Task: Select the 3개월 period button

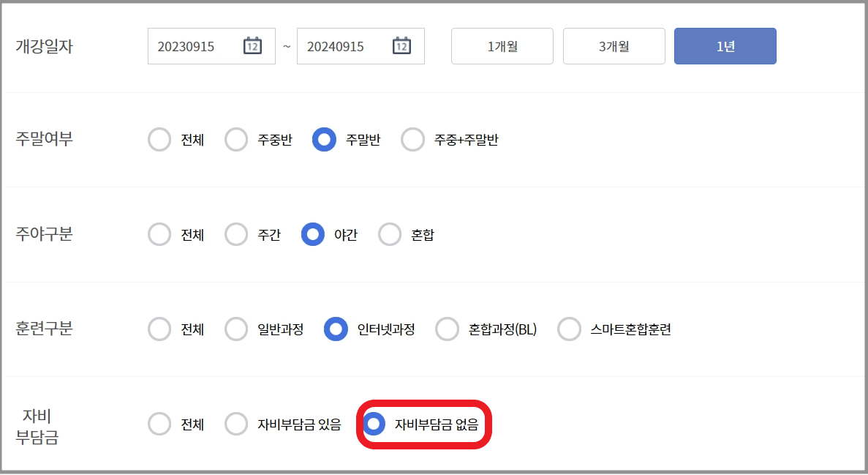Action: click(614, 45)
